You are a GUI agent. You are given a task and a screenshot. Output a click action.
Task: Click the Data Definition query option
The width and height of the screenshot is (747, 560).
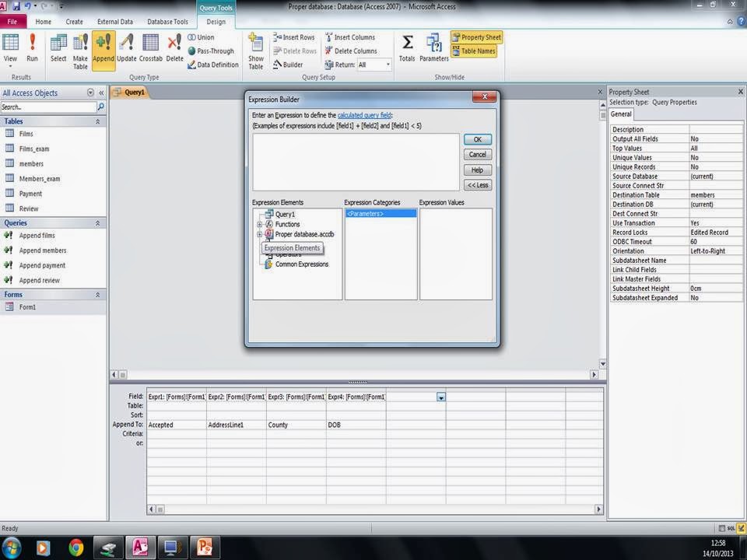coord(213,65)
